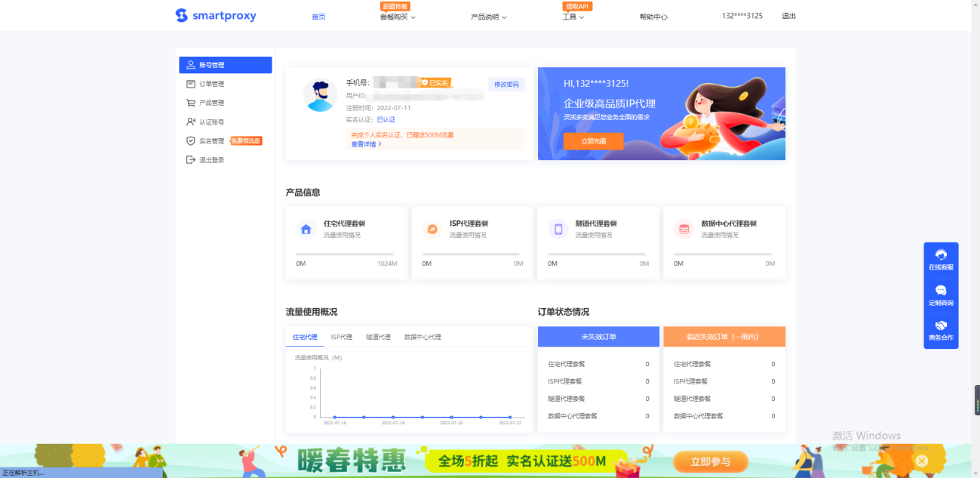Click the 正在解析主机 browser status text
980x478 pixels.
tap(23, 473)
